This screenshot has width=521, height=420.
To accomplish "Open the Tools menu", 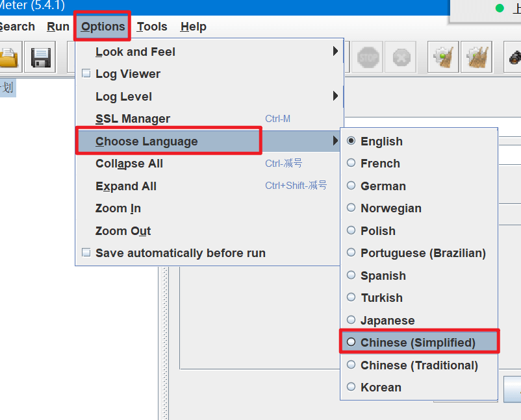I will 152,27.
